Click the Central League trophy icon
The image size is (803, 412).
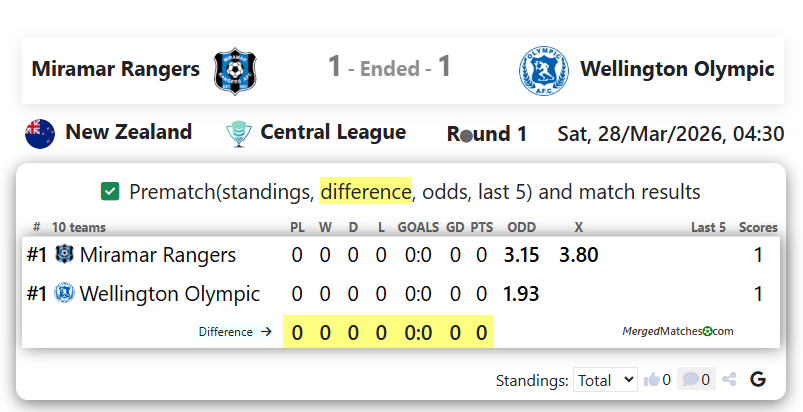tap(238, 133)
